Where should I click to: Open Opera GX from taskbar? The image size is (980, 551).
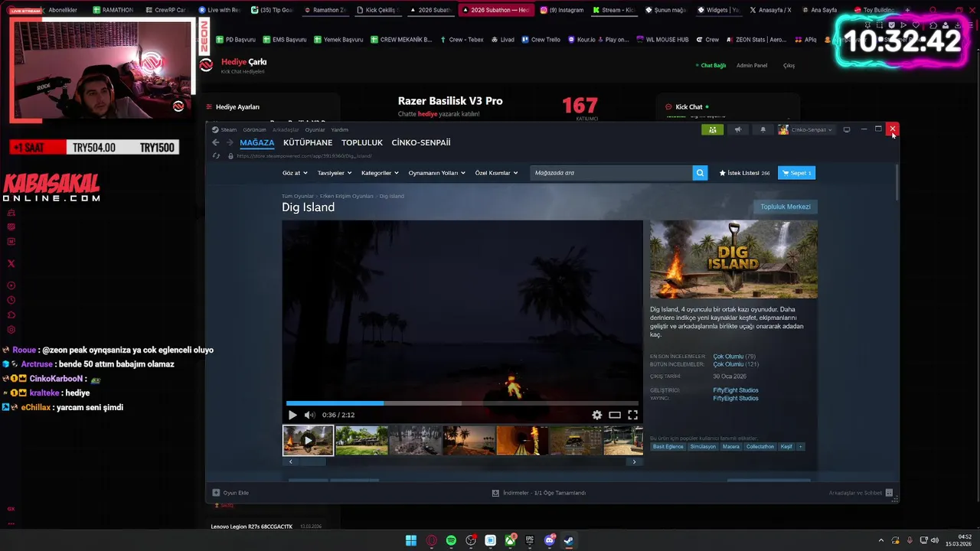pos(431,540)
